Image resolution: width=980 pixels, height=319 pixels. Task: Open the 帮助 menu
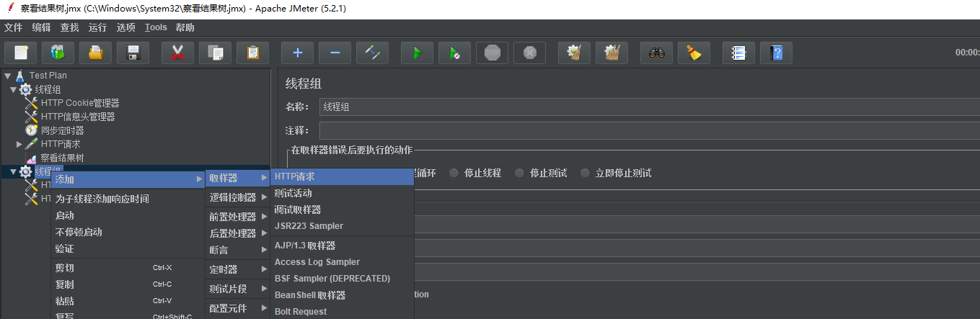[x=185, y=27]
